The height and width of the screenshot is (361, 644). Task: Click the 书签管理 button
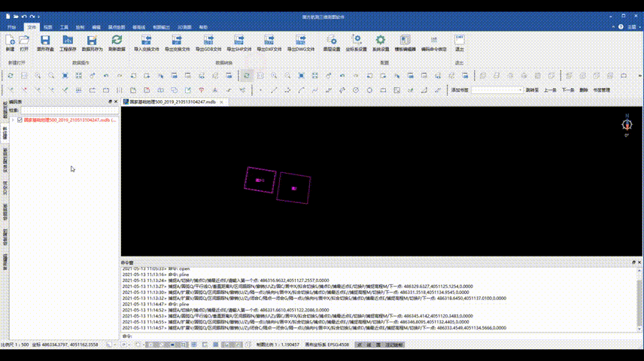click(601, 89)
